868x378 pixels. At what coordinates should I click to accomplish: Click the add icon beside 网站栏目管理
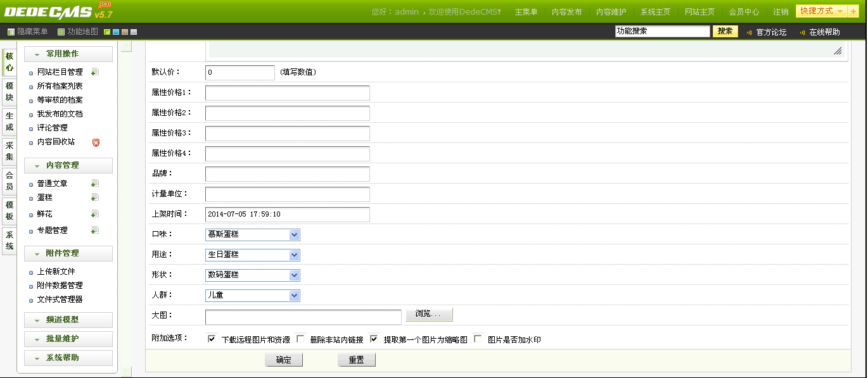pyautogui.click(x=94, y=72)
